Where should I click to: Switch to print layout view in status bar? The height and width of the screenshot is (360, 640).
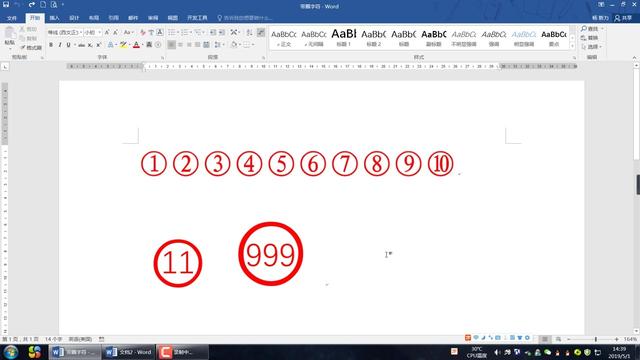coord(544,339)
